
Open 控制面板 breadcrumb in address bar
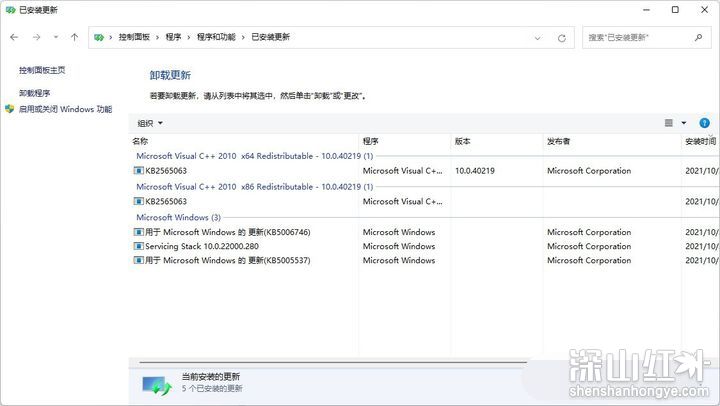134,37
